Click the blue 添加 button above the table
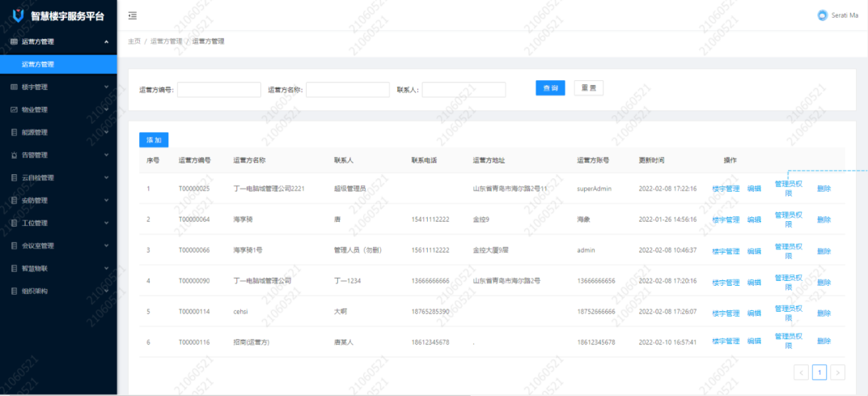This screenshot has width=868, height=396. 154,140
